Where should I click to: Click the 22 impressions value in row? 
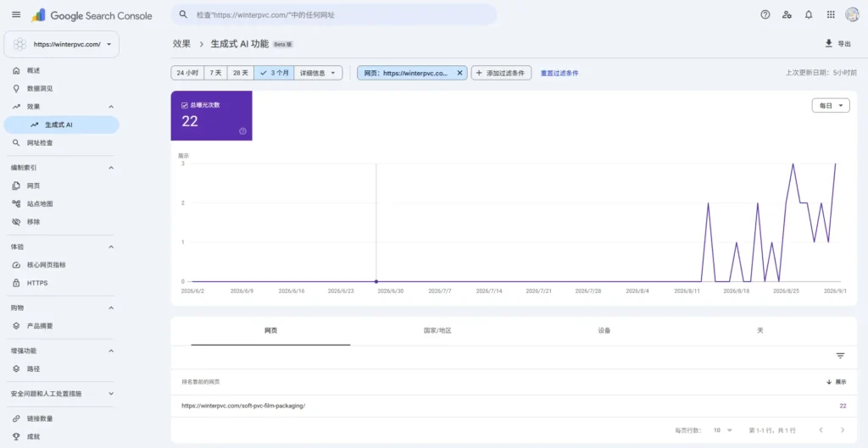(x=843, y=406)
